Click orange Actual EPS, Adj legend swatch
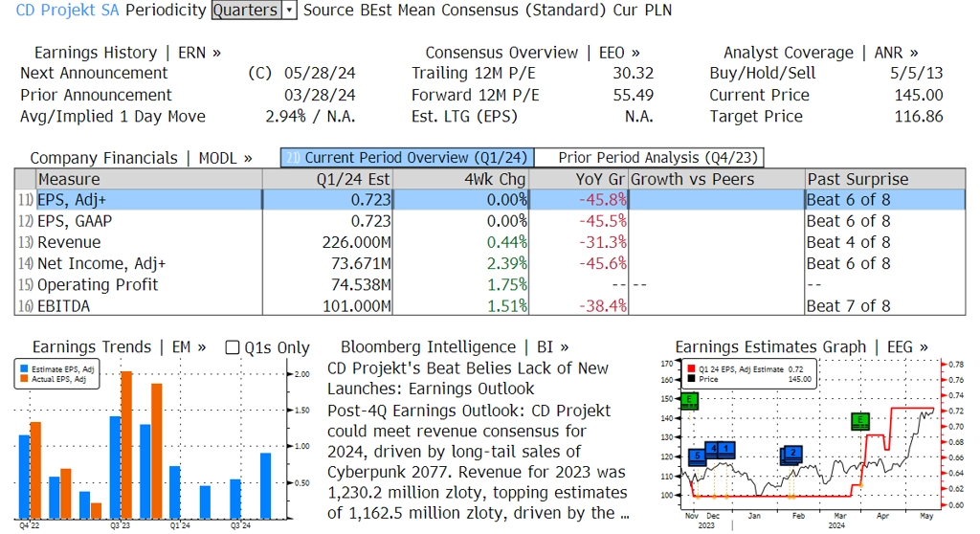Screen dimensions: 980x534 24,378
